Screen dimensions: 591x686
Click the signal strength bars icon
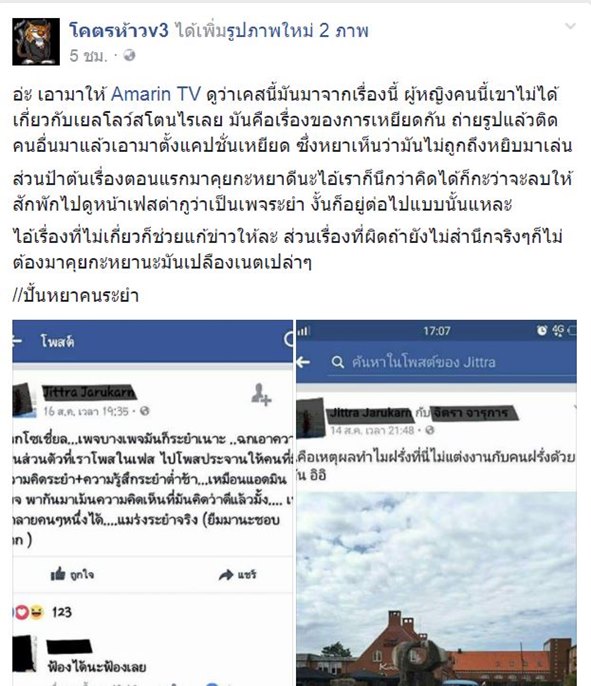click(x=303, y=331)
